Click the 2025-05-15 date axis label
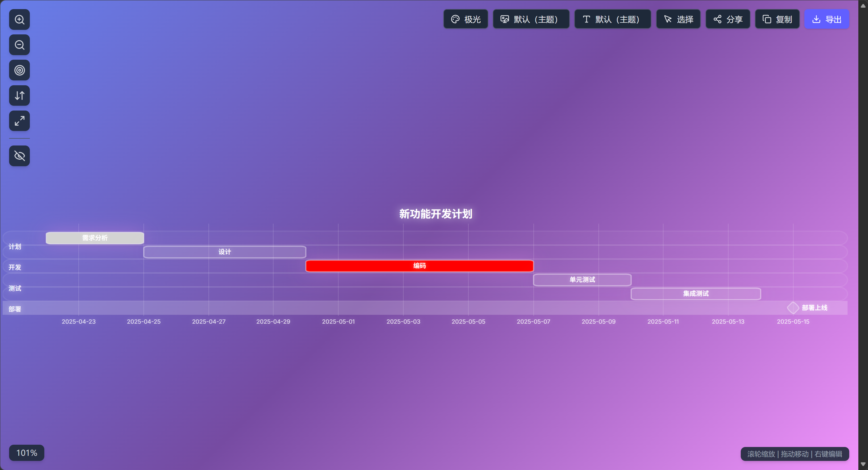The image size is (868, 470). [793, 322]
